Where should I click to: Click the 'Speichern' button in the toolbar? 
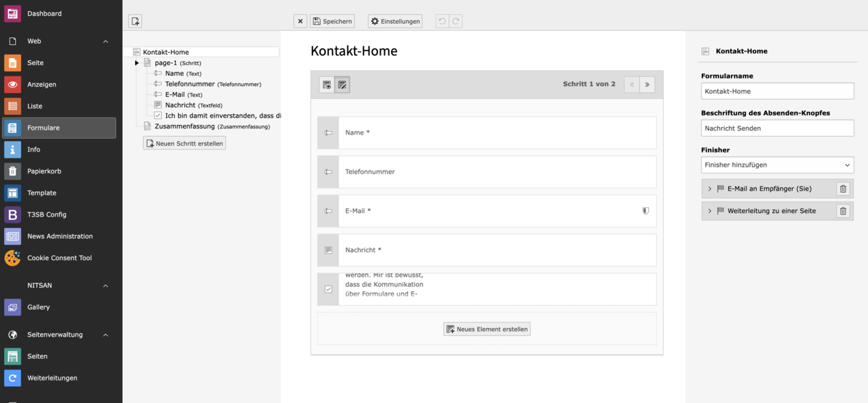click(x=332, y=20)
